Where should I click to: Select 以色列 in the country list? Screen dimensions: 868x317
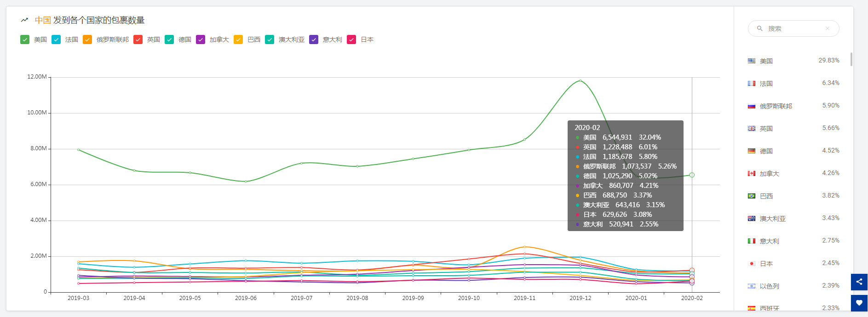click(769, 286)
